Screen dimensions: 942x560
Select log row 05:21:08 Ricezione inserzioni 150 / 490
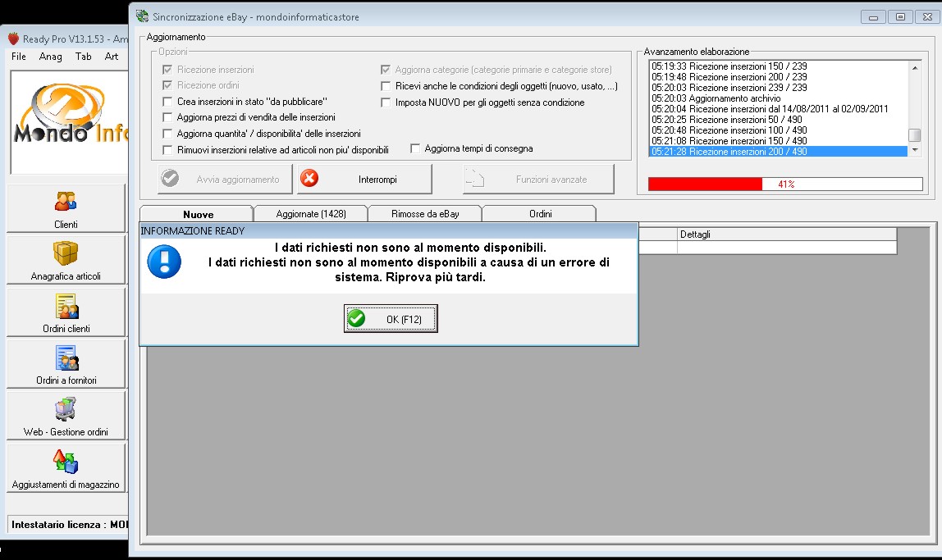pos(778,141)
